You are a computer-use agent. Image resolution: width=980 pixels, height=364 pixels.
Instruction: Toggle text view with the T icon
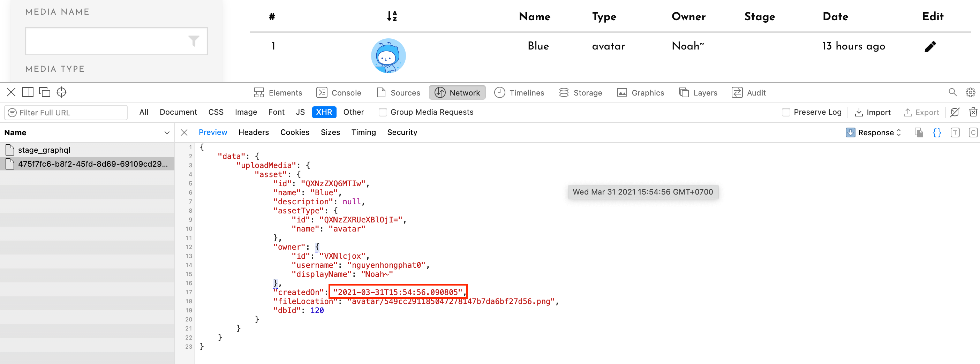(955, 132)
